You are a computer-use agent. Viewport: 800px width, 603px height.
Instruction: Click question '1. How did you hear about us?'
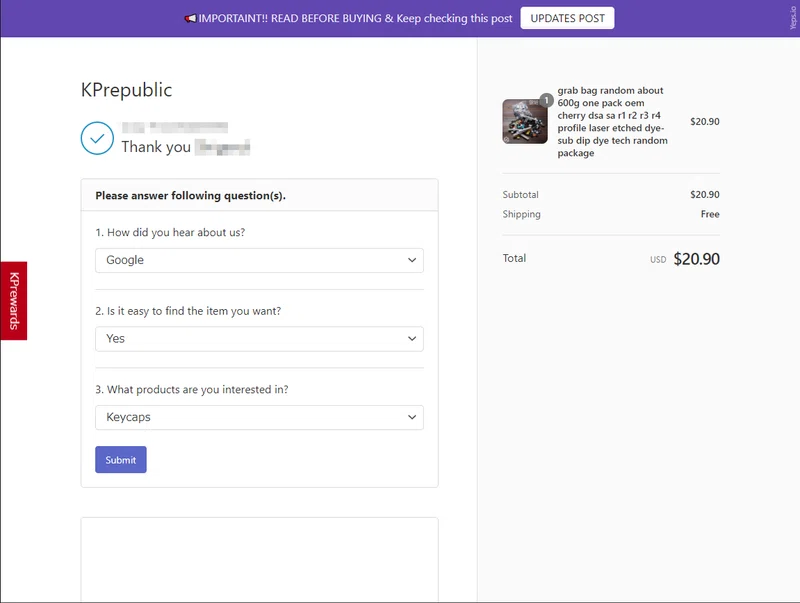pos(170,233)
